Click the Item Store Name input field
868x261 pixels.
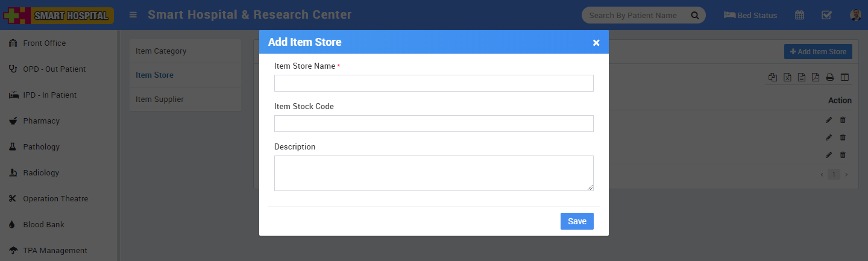433,83
